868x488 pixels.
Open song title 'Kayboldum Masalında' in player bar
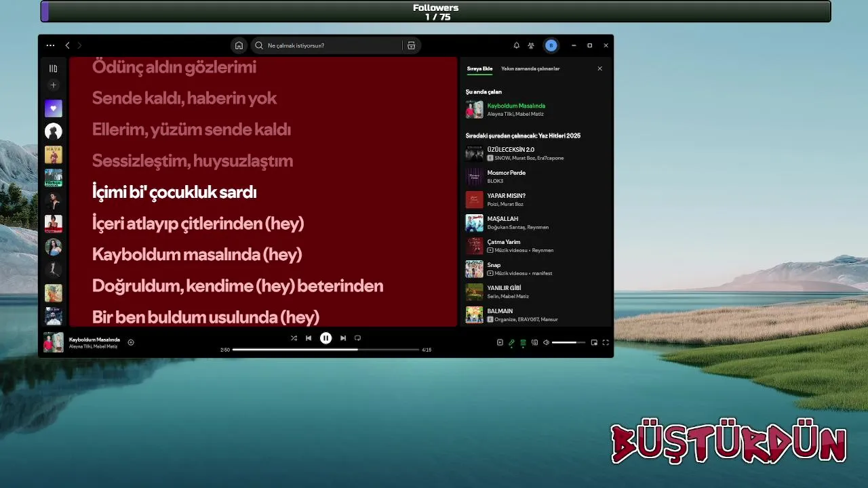pos(94,339)
